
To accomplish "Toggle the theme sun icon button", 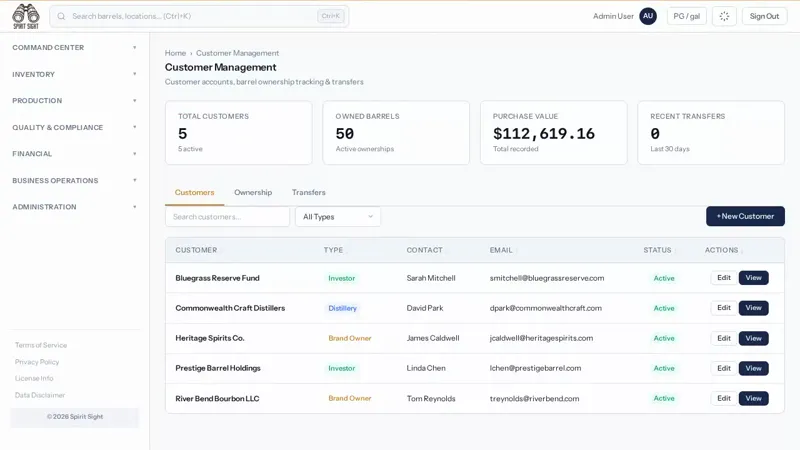I will 724,16.
